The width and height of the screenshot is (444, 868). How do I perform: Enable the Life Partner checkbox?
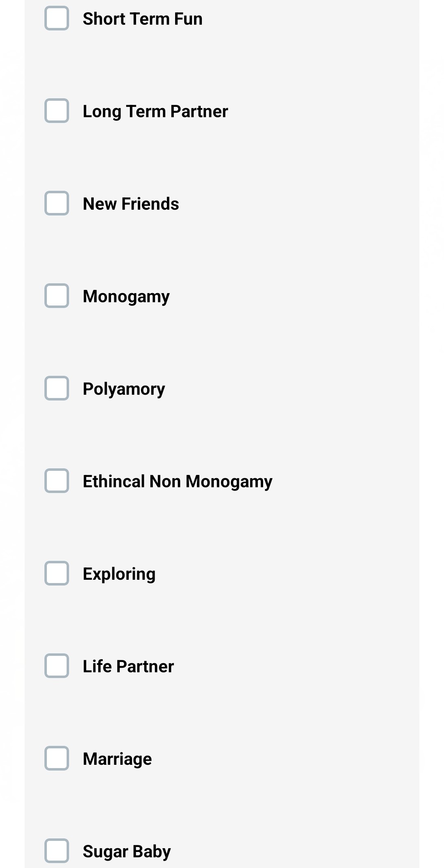[57, 666]
